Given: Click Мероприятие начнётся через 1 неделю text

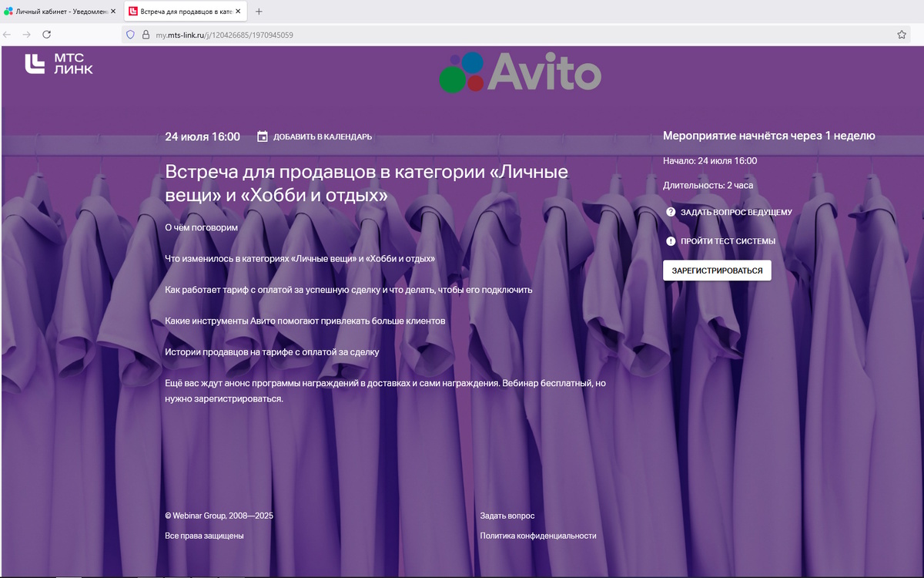Looking at the screenshot, I should (769, 136).
